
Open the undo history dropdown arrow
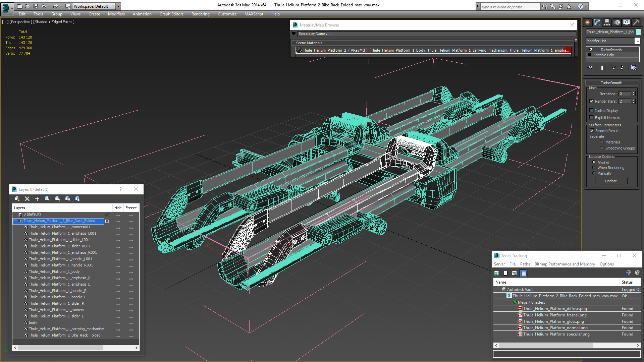(x=50, y=6)
